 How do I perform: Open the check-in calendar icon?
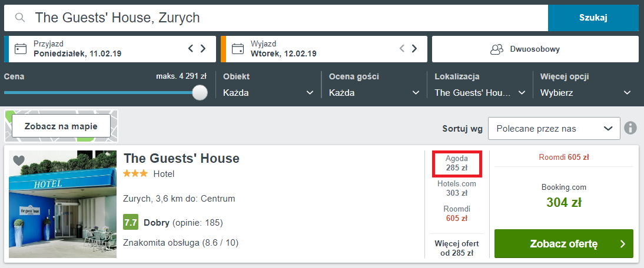tap(20, 49)
